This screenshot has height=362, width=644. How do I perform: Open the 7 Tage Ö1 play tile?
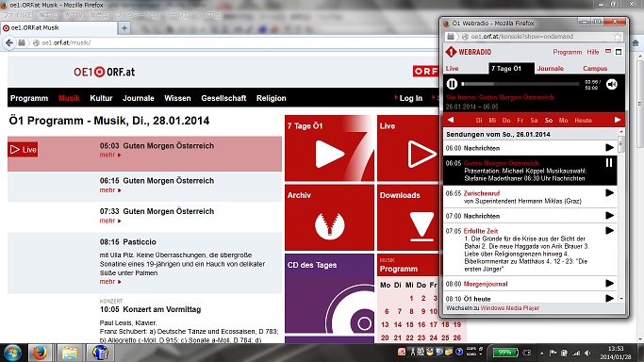(329, 148)
